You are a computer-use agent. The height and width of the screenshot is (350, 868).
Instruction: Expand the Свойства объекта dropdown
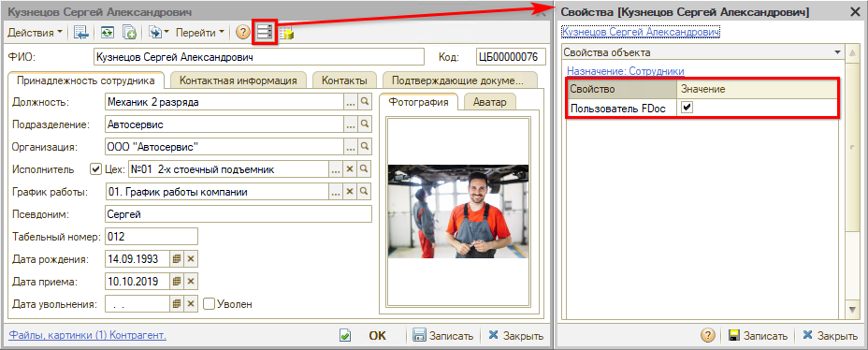click(x=837, y=52)
